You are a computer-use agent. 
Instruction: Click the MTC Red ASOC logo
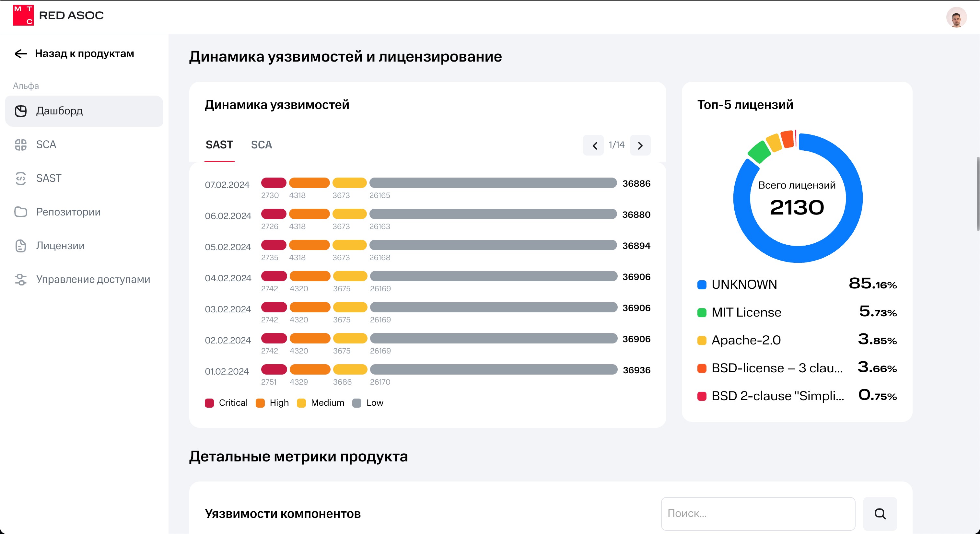(23, 15)
